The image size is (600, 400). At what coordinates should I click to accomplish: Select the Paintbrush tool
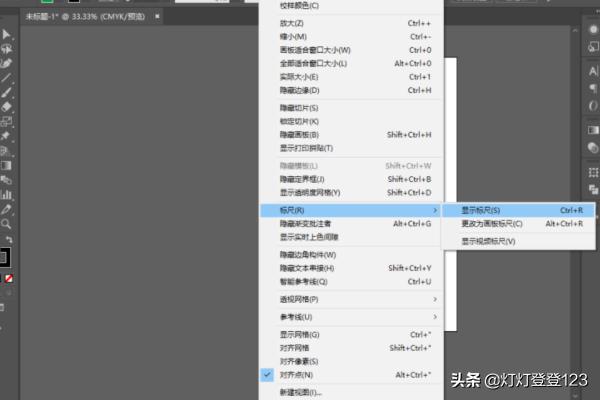tap(7, 91)
